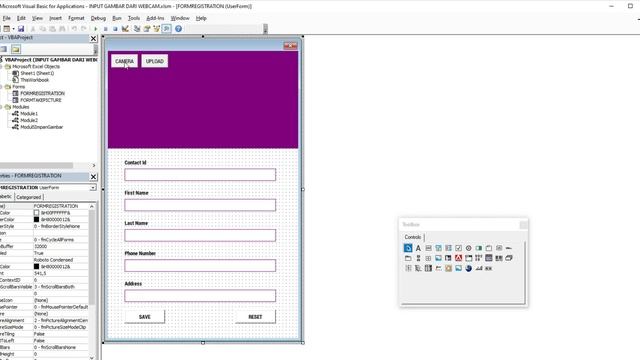Image resolution: width=640 pixels, height=360 pixels.
Task: Select the Image control in the Toolbox
Action: pyautogui.click(x=438, y=258)
